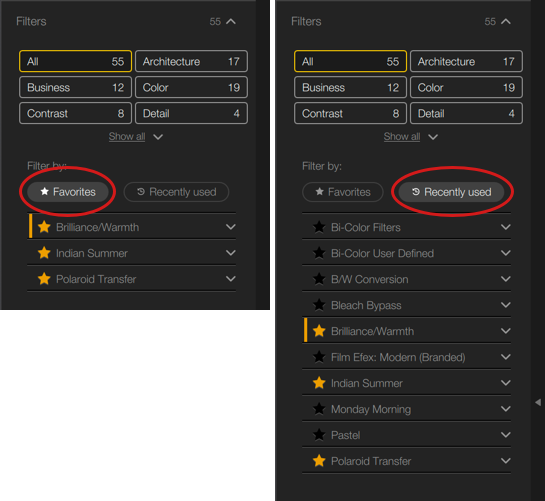The width and height of the screenshot is (545, 501).
Task: Toggle the Favorites filter in left panel
Action: (68, 192)
